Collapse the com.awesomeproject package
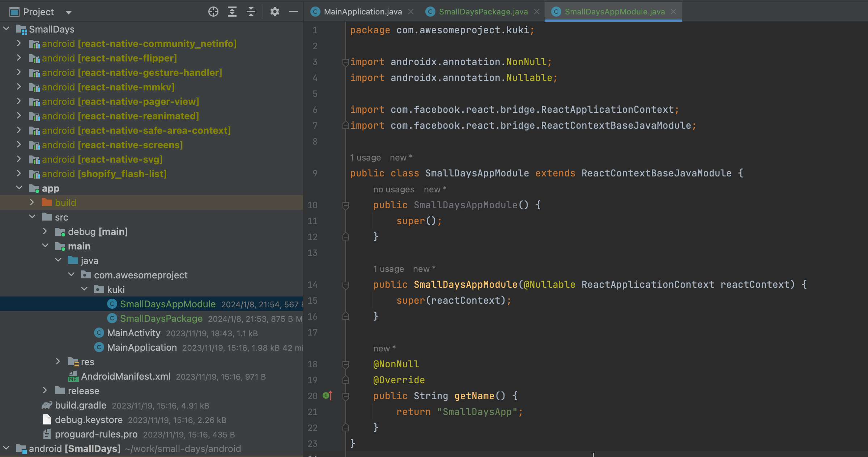The height and width of the screenshot is (457, 868). pos(71,275)
